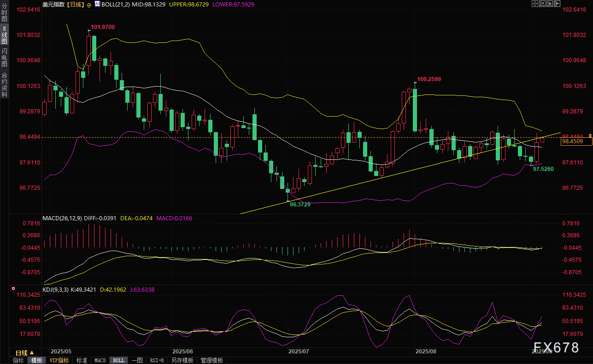Click the 100.2599 high price marker

(x=429, y=79)
